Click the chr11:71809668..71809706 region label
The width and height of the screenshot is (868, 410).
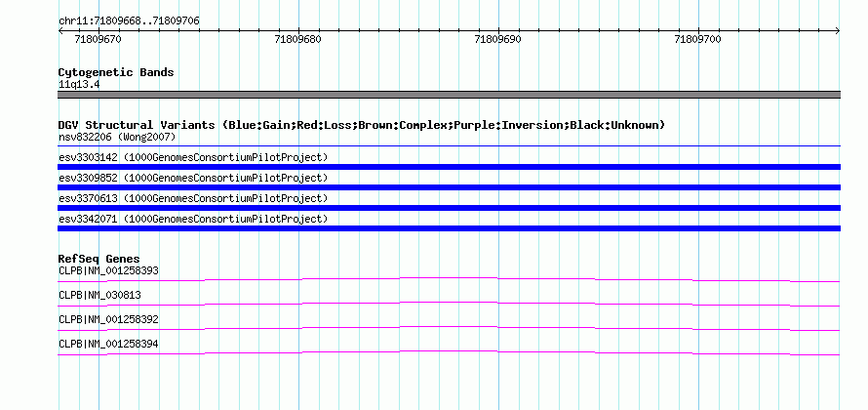[129, 21]
